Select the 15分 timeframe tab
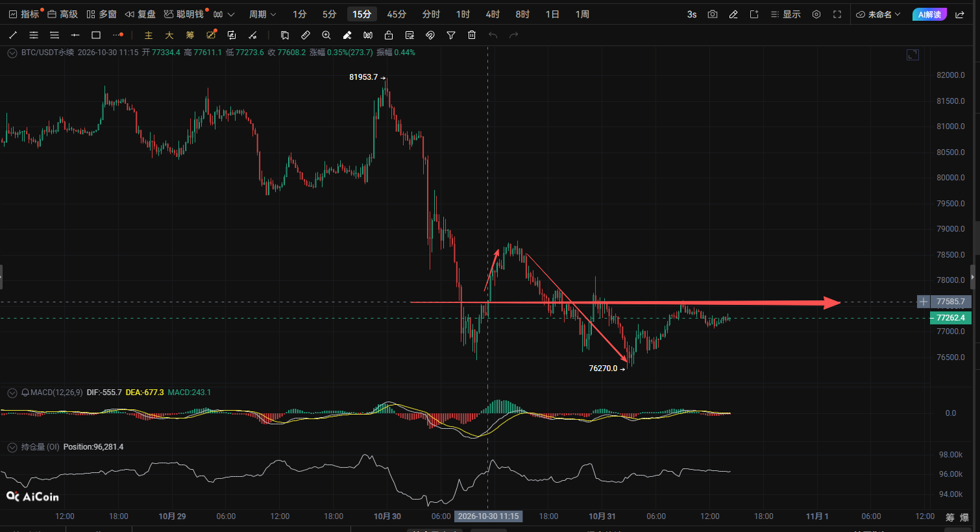Image resolution: width=980 pixels, height=532 pixels. 362,14
